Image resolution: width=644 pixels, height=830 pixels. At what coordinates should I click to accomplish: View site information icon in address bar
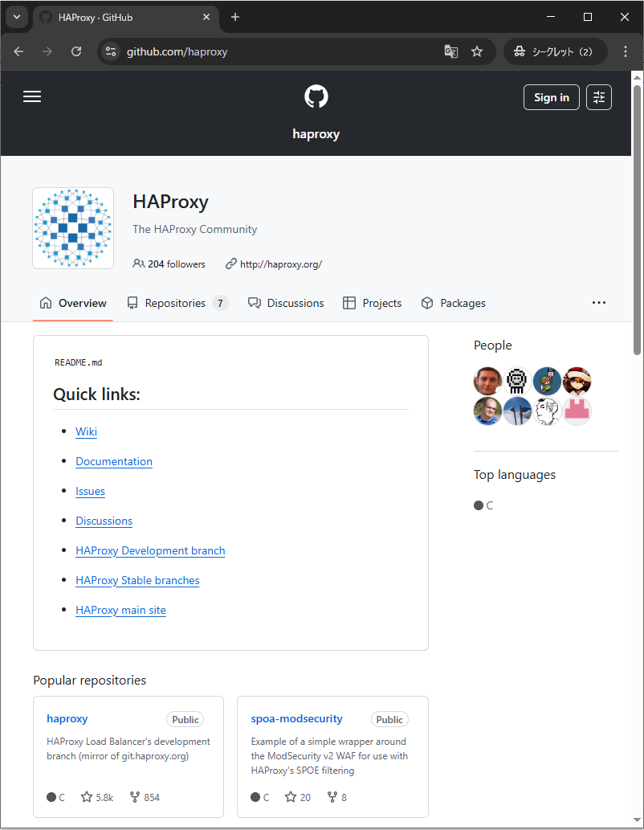[x=111, y=51]
